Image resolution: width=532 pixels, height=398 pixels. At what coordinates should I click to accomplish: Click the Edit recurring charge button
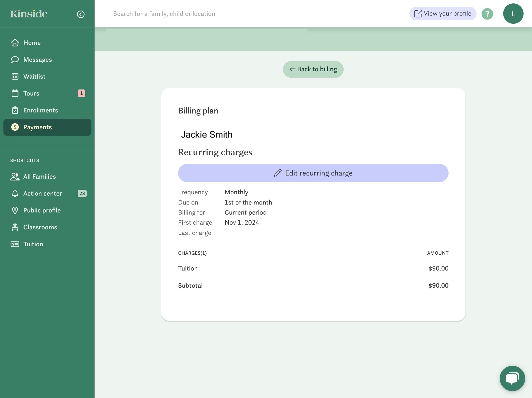tap(313, 173)
